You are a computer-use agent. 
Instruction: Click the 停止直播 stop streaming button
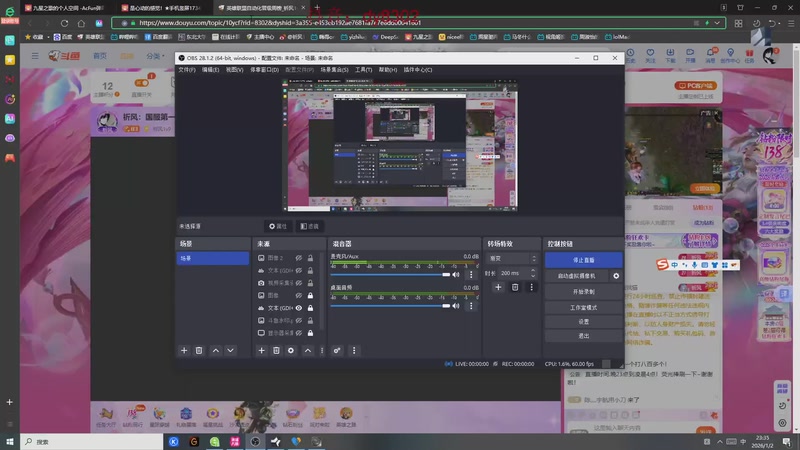click(584, 260)
